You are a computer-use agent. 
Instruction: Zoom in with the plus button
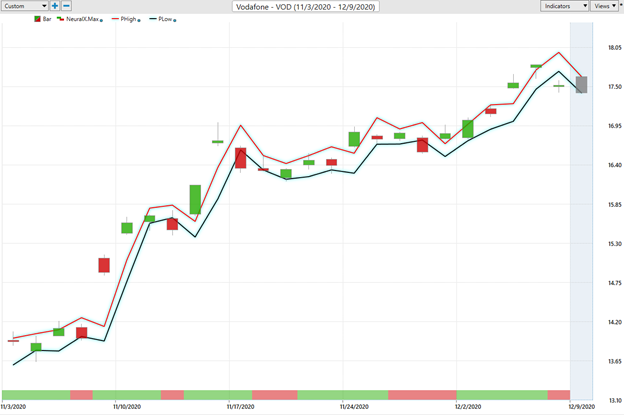coord(55,6)
